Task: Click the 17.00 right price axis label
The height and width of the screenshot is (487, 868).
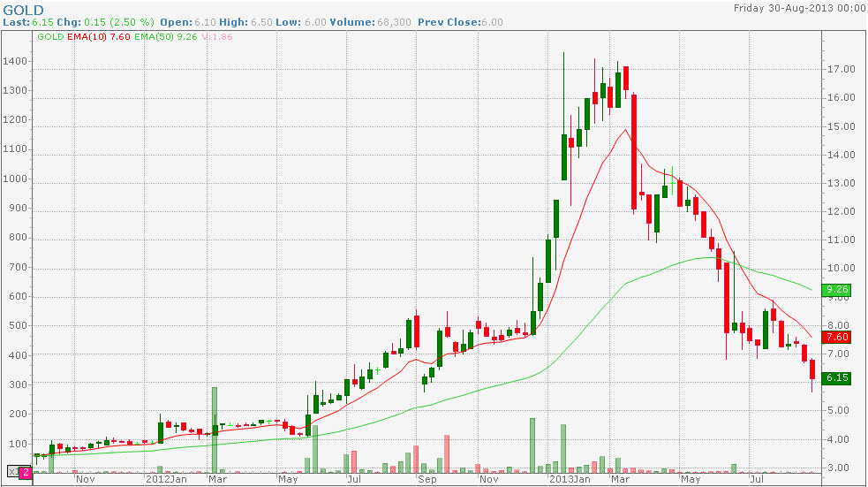Action: (x=841, y=69)
